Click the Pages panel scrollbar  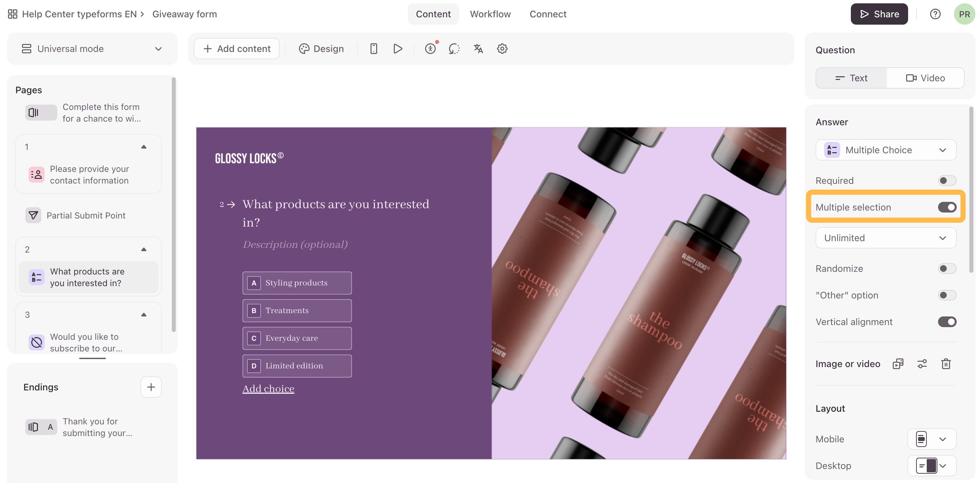174,206
